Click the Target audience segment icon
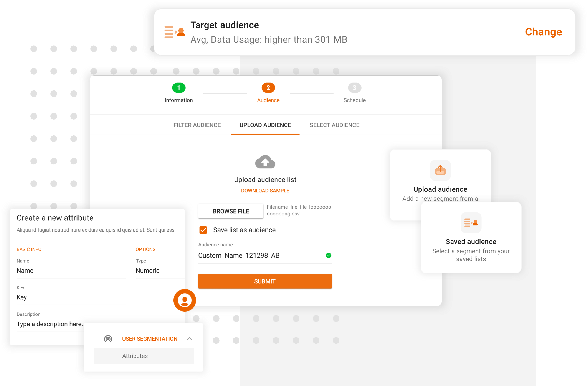Screen dimensions: 588x386 [174, 32]
